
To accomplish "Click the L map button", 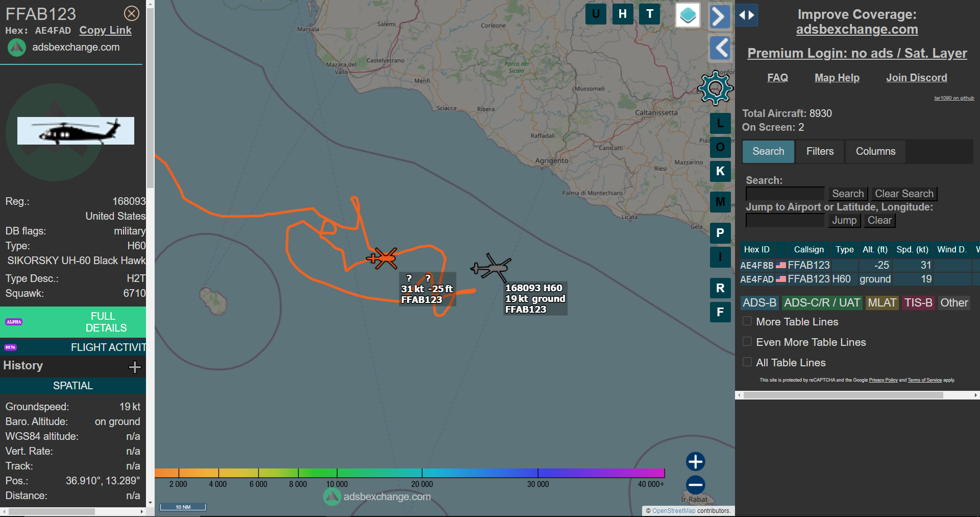I will click(720, 123).
